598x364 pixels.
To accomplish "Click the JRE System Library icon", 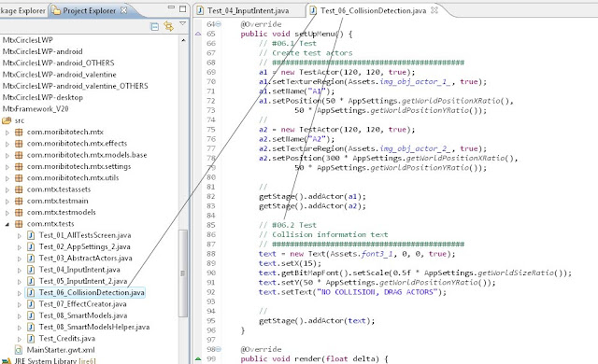I will click(7, 360).
